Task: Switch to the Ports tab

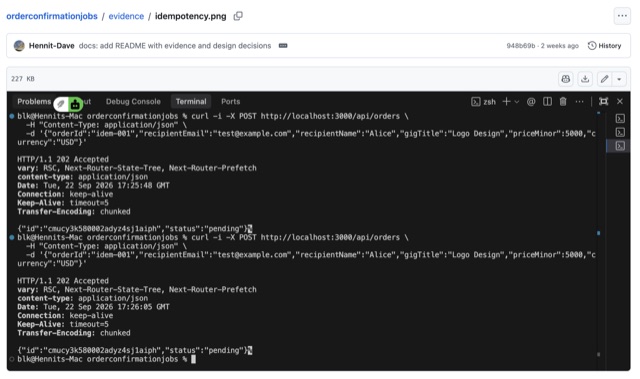Action: [231, 101]
